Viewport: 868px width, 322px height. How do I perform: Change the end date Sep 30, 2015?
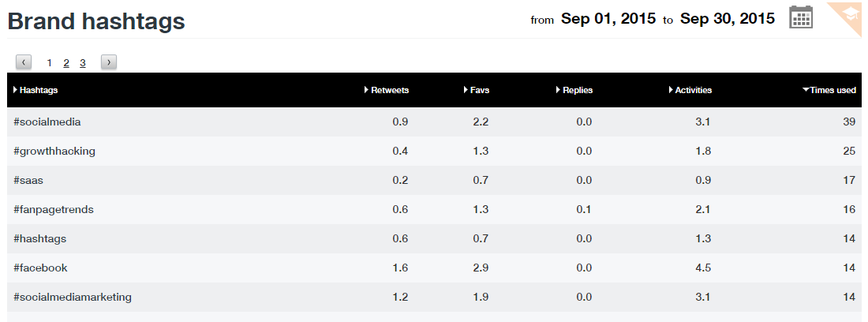[727, 18]
